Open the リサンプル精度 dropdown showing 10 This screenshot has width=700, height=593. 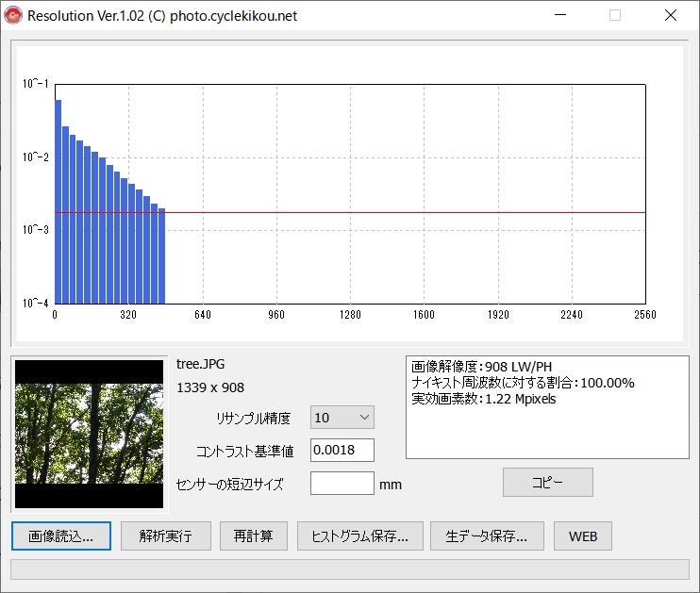point(342,418)
